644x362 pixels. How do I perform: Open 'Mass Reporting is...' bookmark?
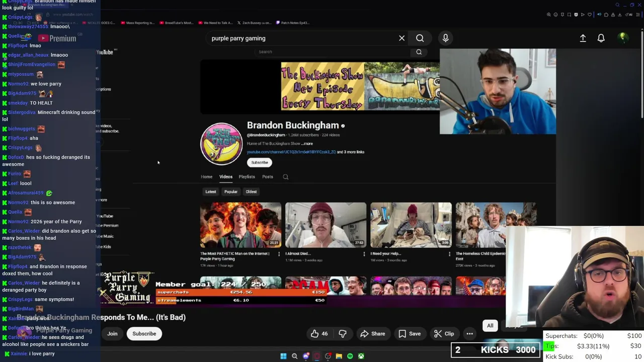coord(138,23)
